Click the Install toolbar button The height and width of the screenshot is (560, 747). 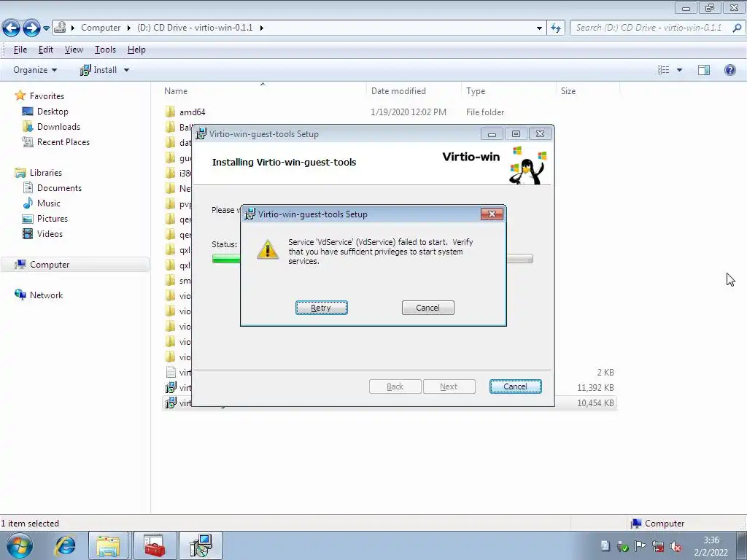point(98,70)
